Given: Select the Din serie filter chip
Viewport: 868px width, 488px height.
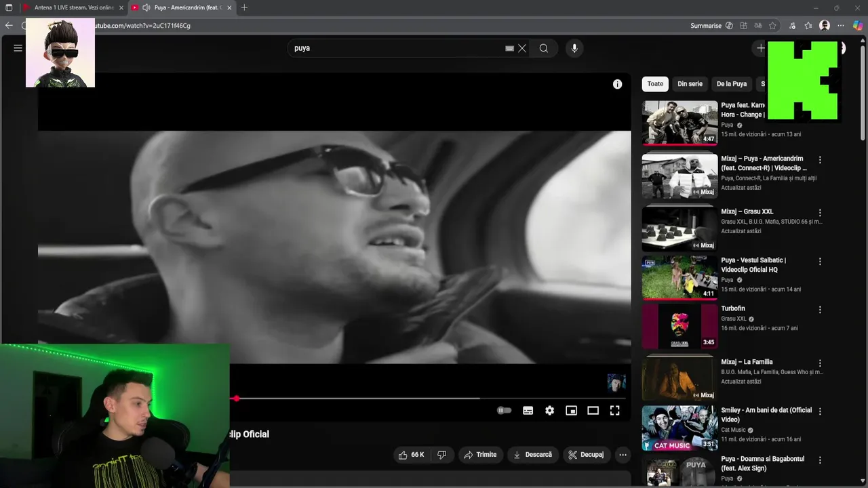Looking at the screenshot, I should [690, 84].
